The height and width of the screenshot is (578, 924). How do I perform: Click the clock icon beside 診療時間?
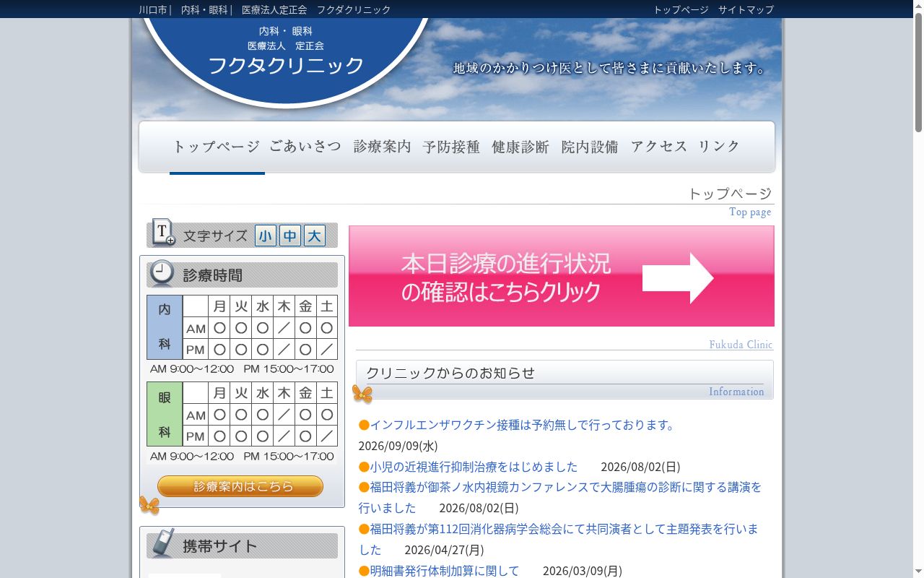pos(162,273)
